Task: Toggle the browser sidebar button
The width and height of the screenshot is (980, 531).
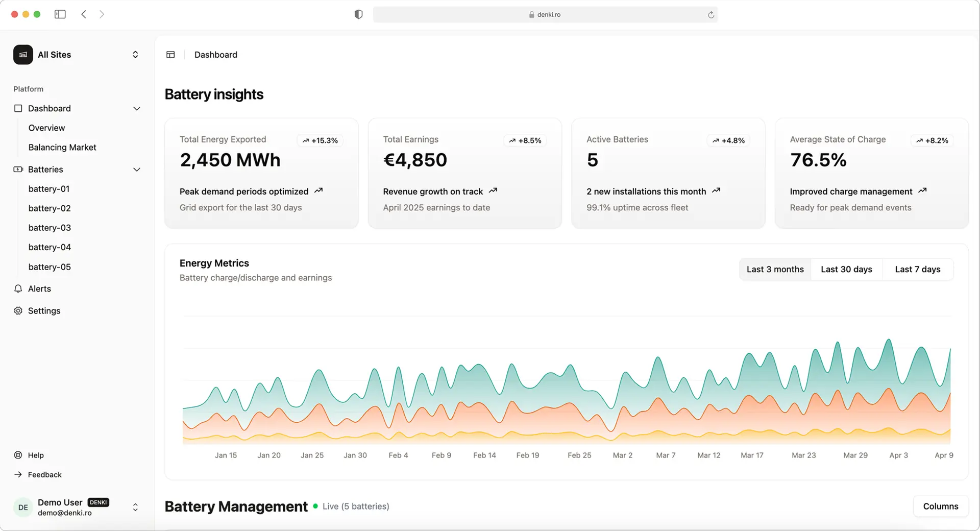Action: 60,14
